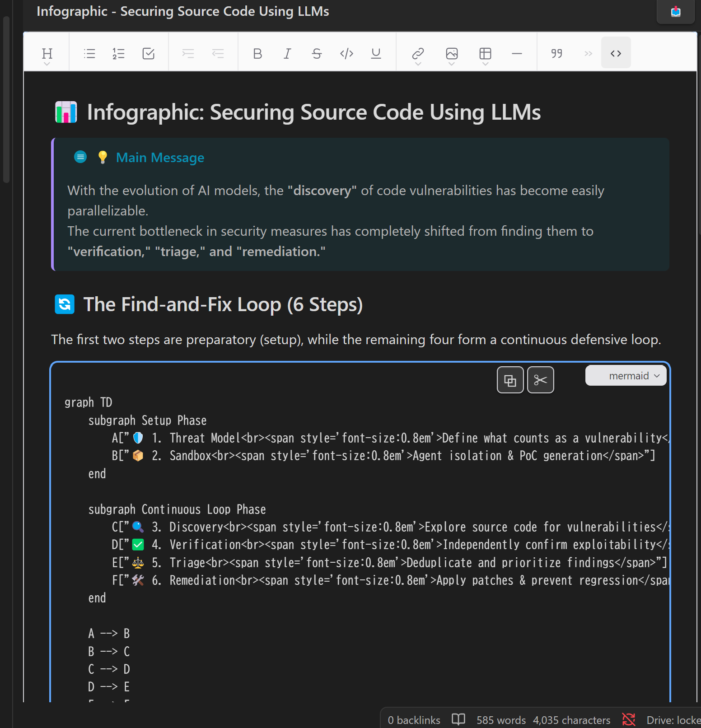
Task: Open the insert link dropdown
Action: tap(418, 55)
